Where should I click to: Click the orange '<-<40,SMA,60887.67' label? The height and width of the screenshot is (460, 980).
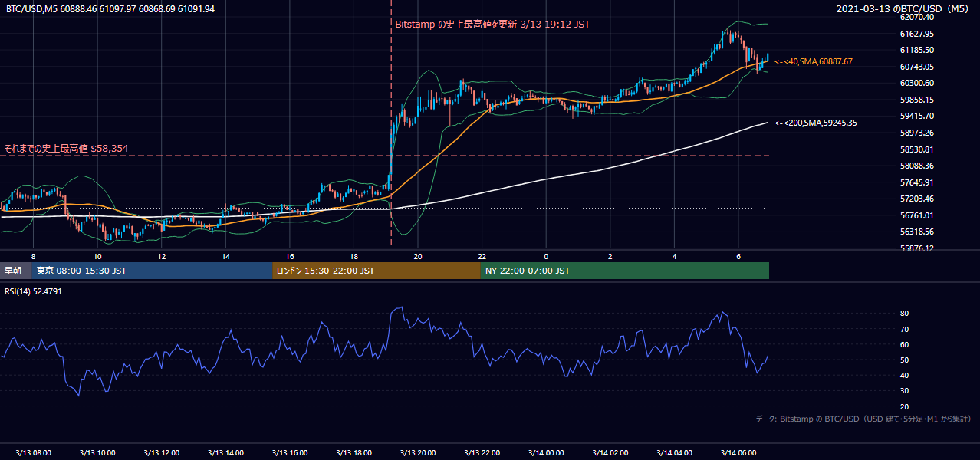pos(814,61)
